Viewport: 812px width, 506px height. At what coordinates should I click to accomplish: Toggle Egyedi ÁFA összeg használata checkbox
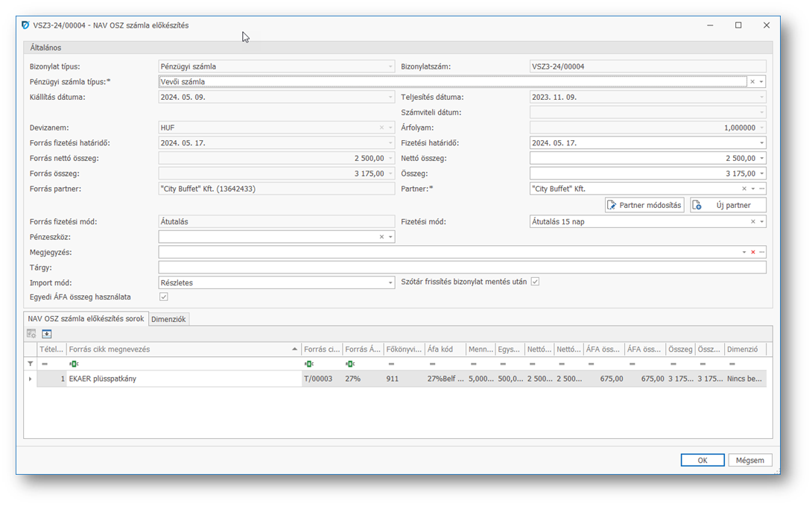(x=164, y=297)
